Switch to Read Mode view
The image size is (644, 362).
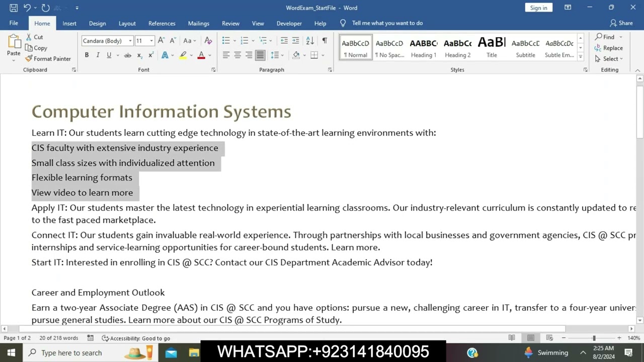click(512, 338)
